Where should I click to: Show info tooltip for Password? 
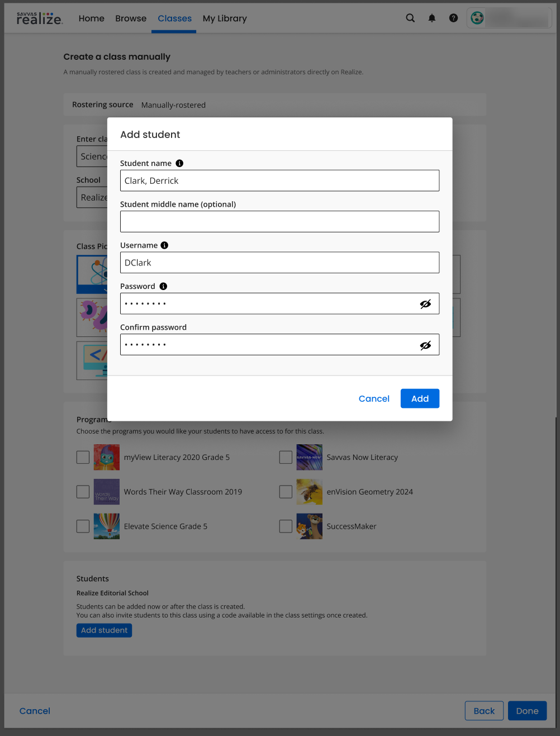[163, 286]
